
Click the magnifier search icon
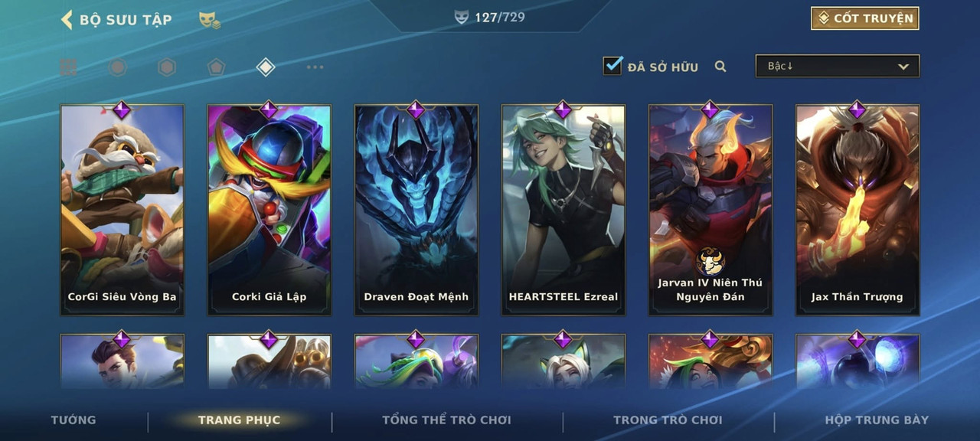click(x=720, y=67)
